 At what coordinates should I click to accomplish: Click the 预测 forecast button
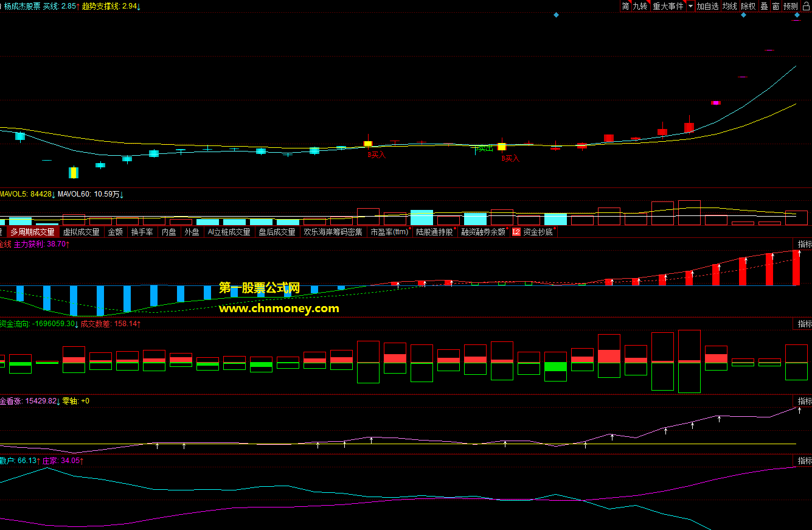[x=790, y=6]
